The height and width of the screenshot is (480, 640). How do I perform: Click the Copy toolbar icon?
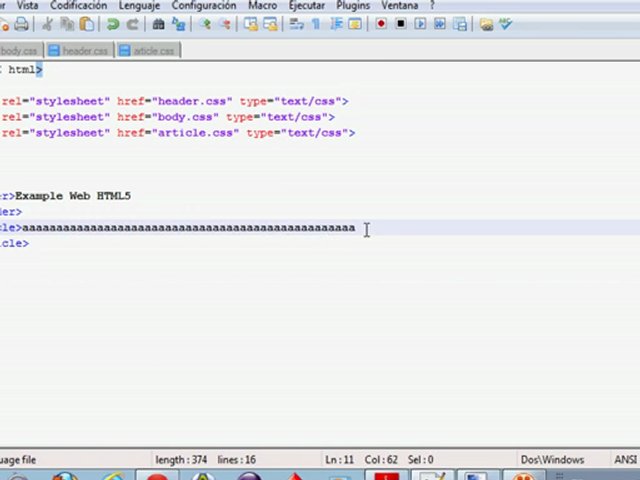(67, 24)
